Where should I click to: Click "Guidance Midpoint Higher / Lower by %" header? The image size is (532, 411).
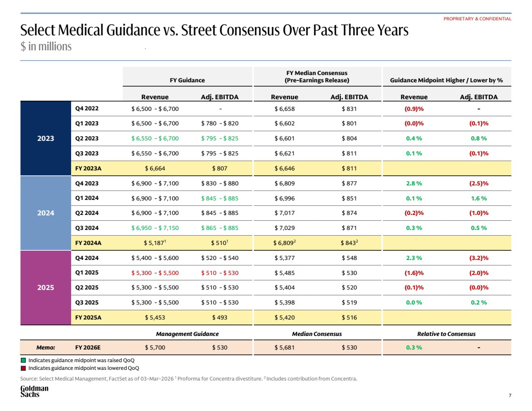pyautogui.click(x=446, y=80)
